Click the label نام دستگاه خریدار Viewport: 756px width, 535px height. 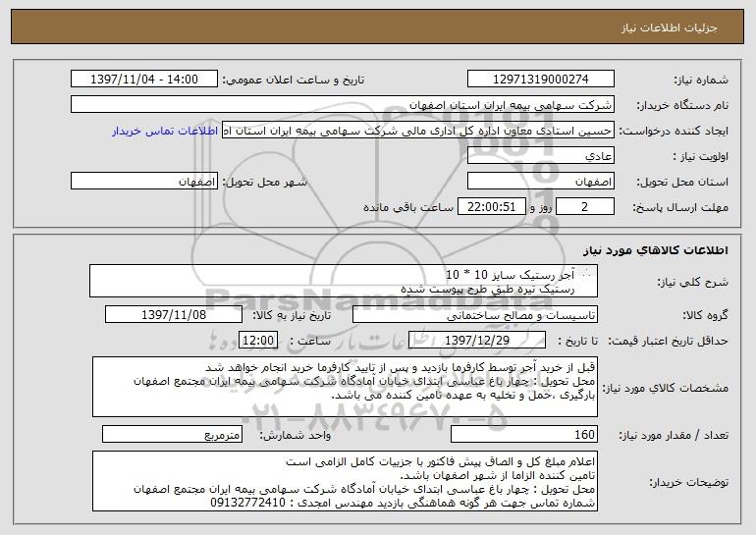(682, 105)
